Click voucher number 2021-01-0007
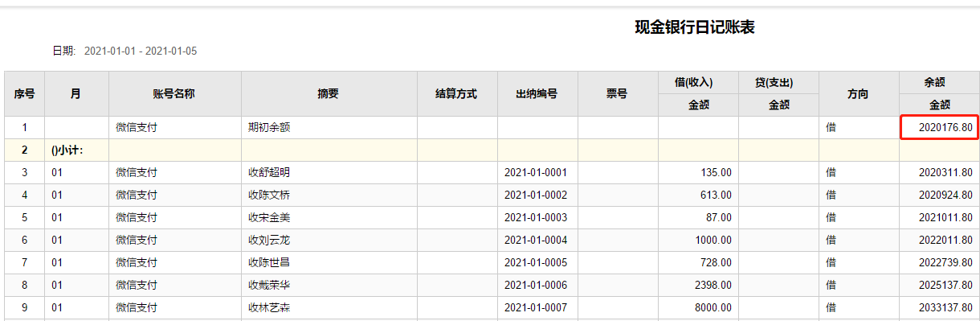Viewport: 980px width, 321px height. [x=536, y=308]
